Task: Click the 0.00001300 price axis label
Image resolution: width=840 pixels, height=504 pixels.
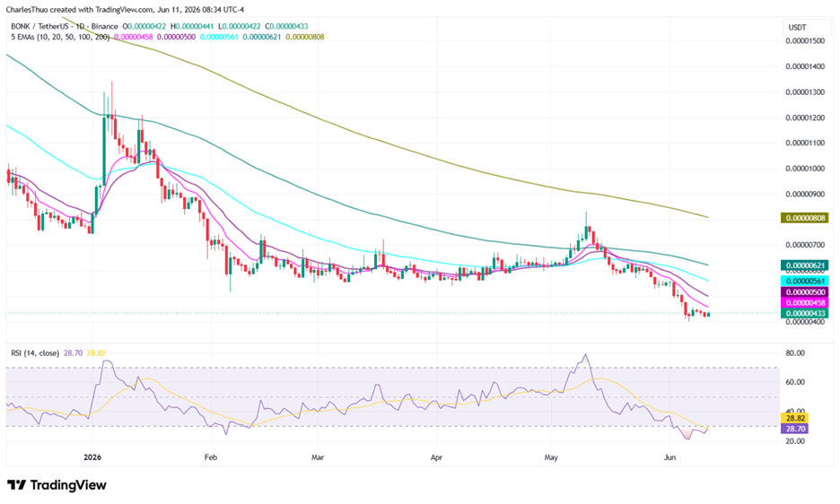Action: [805, 92]
